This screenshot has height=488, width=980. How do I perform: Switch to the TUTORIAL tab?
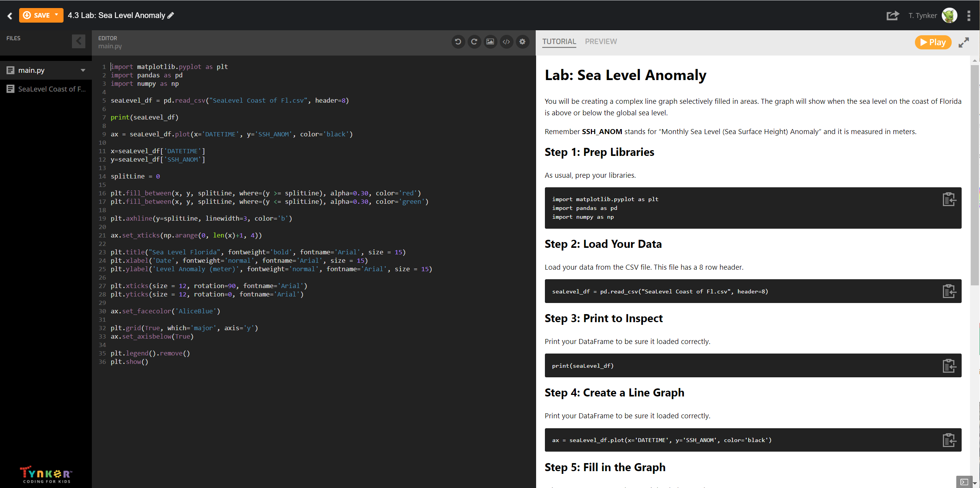tap(559, 41)
